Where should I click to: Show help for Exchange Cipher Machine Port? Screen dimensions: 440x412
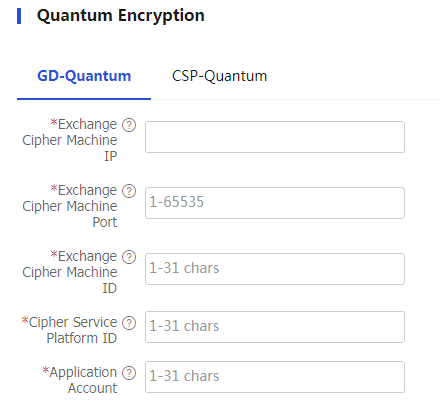[x=129, y=191]
